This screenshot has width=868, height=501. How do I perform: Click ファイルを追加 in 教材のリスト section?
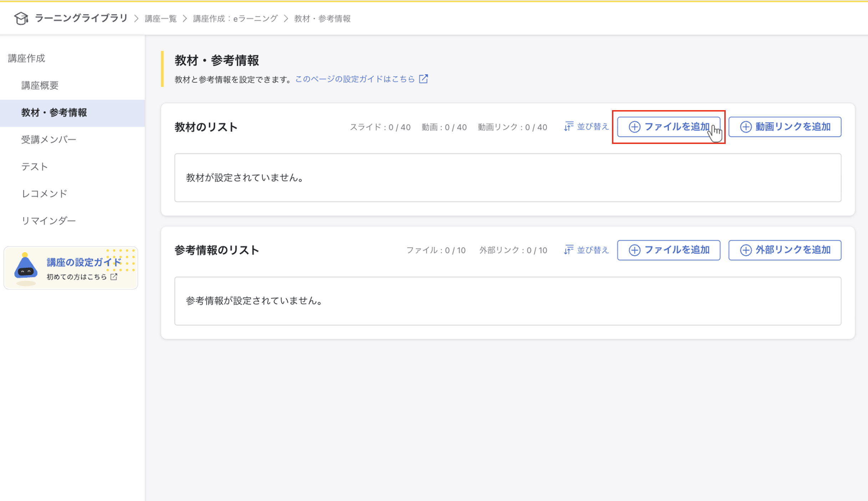[x=669, y=126]
